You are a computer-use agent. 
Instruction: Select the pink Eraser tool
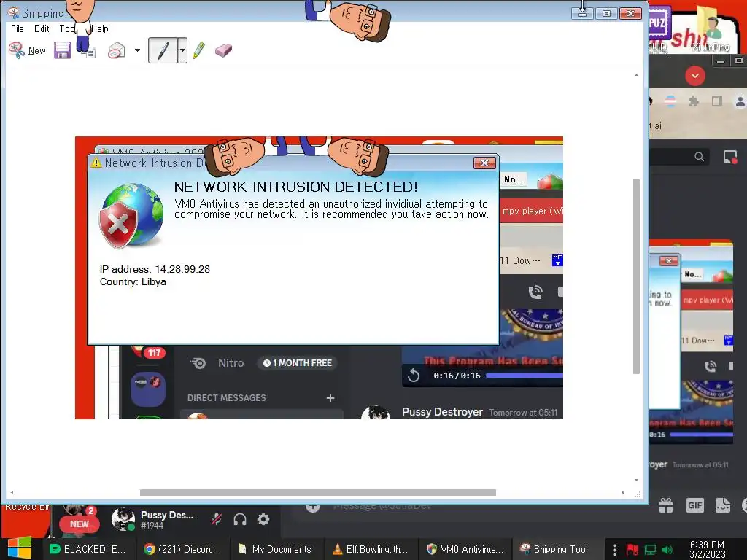tap(223, 50)
